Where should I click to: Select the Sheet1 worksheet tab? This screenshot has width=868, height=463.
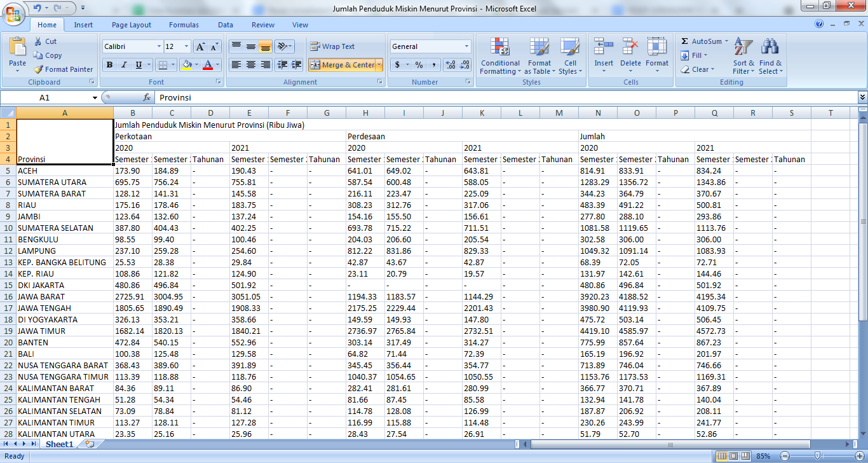point(58,445)
